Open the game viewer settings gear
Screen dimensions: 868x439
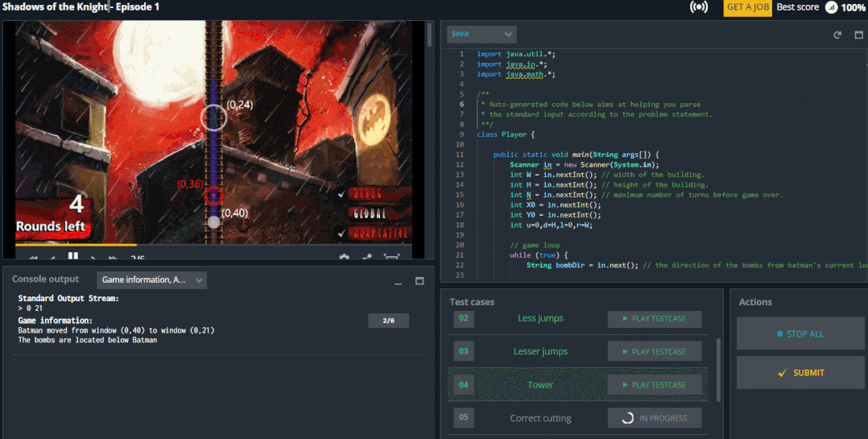click(x=345, y=258)
